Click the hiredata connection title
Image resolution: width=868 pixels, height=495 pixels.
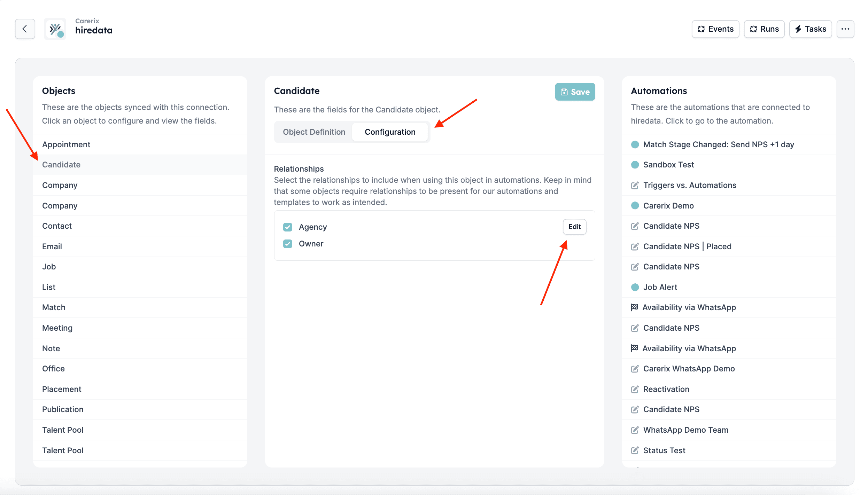coord(94,30)
